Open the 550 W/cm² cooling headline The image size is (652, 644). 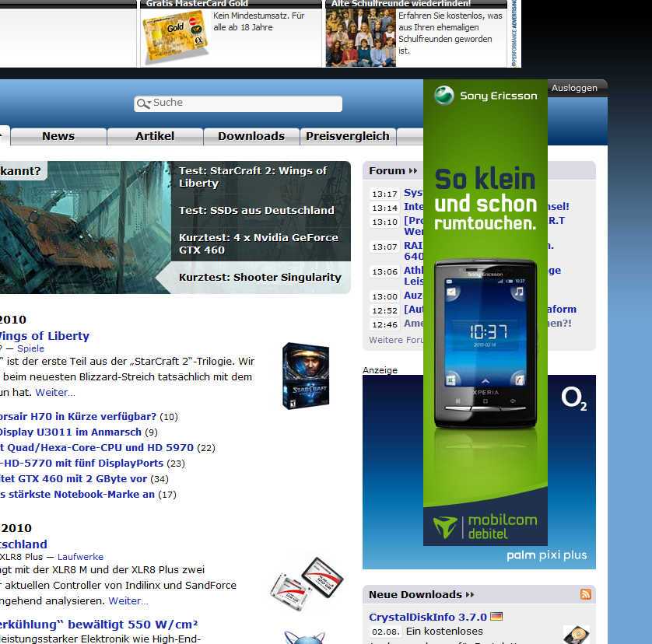(99, 625)
